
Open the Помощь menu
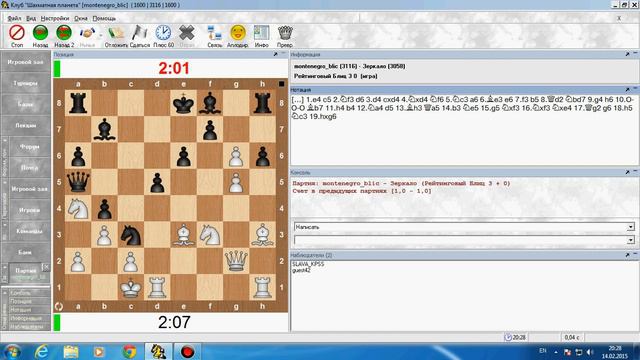point(104,18)
